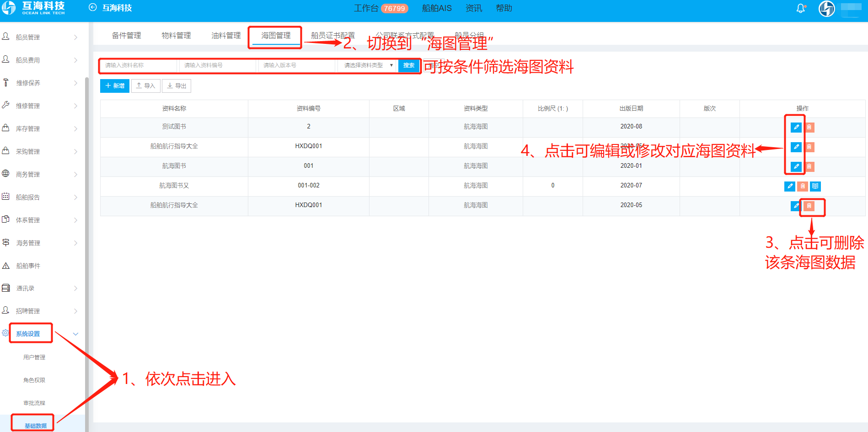Viewport: 868px width, 432px height.
Task: Open 角色权限 under 系统设置
Action: (x=34, y=380)
